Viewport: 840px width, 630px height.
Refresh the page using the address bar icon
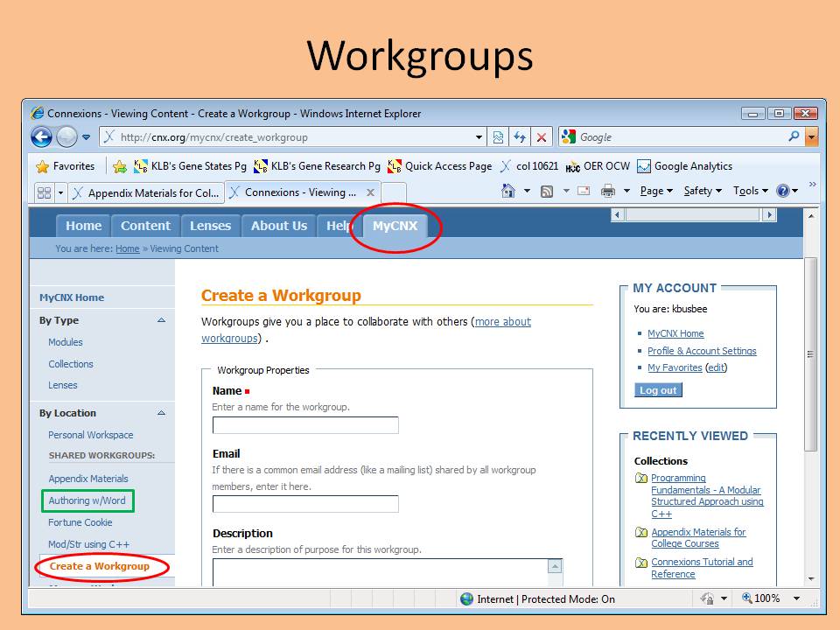coord(520,137)
